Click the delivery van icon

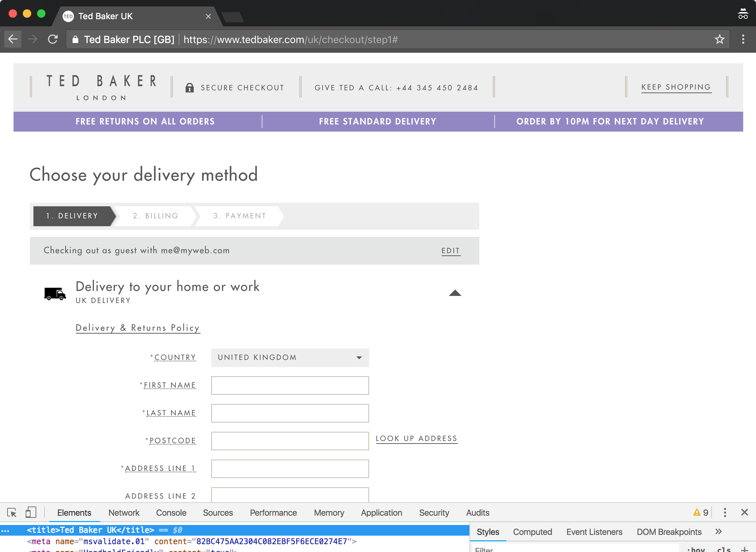point(55,294)
